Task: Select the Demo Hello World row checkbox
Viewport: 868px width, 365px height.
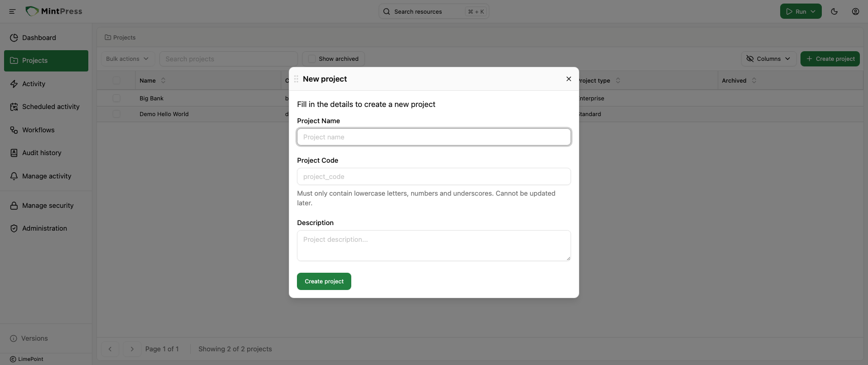Action: (116, 114)
